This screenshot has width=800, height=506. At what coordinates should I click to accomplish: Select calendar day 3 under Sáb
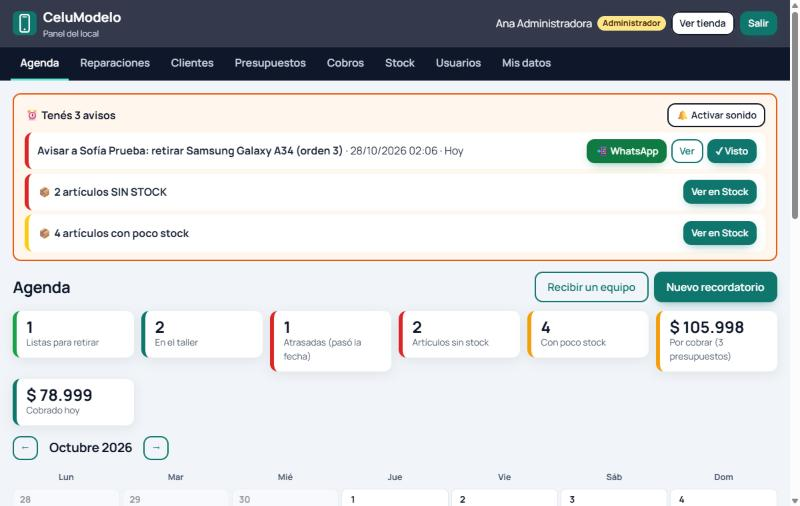point(614,498)
